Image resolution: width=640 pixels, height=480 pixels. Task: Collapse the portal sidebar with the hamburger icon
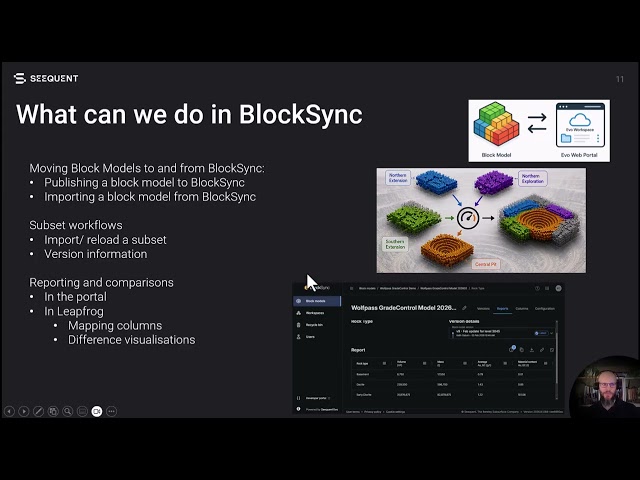(351, 288)
